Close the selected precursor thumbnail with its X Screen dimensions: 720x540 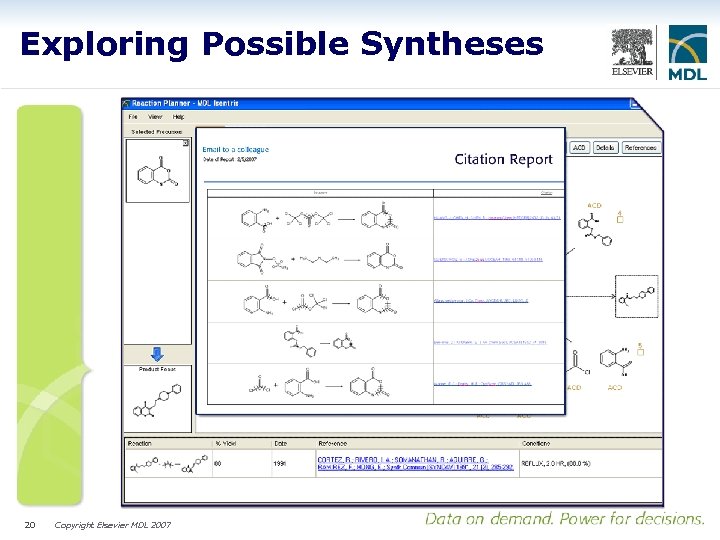click(x=186, y=143)
